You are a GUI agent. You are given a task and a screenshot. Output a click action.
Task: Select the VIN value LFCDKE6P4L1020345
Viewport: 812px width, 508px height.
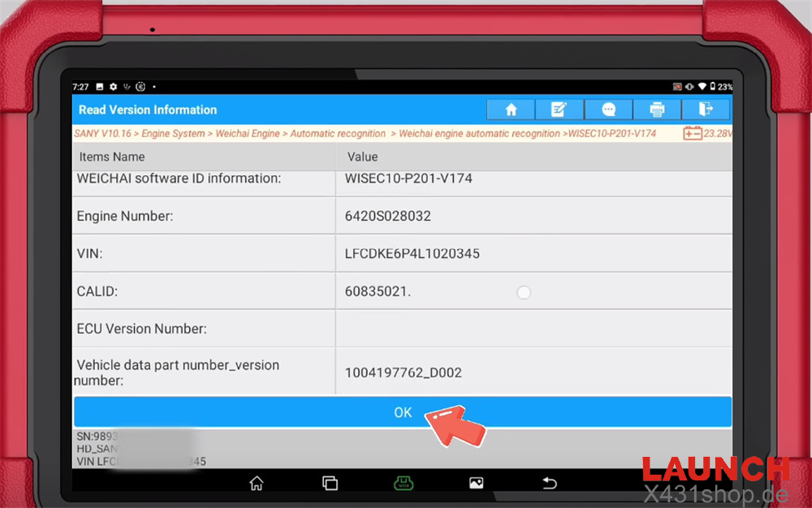pos(412,254)
